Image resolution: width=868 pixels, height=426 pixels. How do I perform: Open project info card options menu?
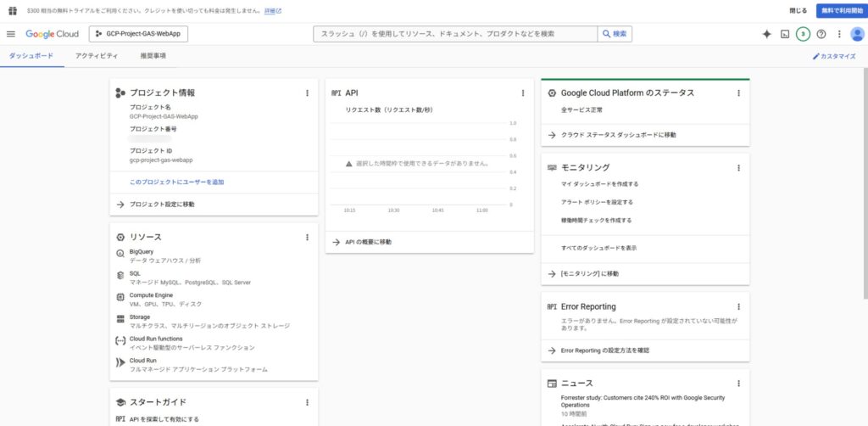(x=307, y=93)
